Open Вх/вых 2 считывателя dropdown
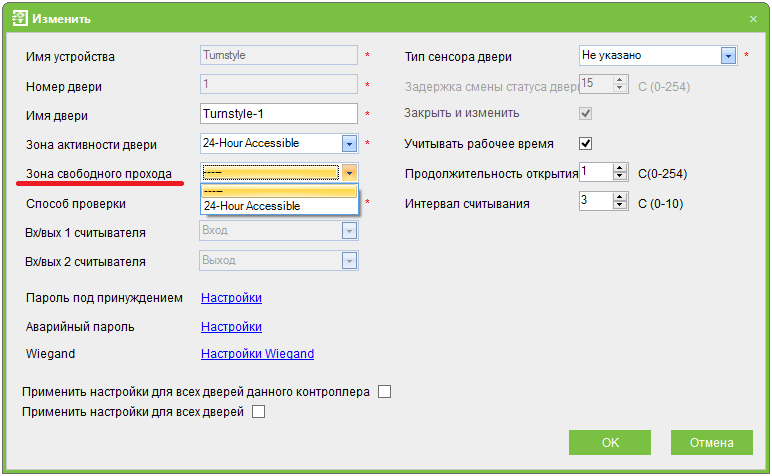 [349, 261]
